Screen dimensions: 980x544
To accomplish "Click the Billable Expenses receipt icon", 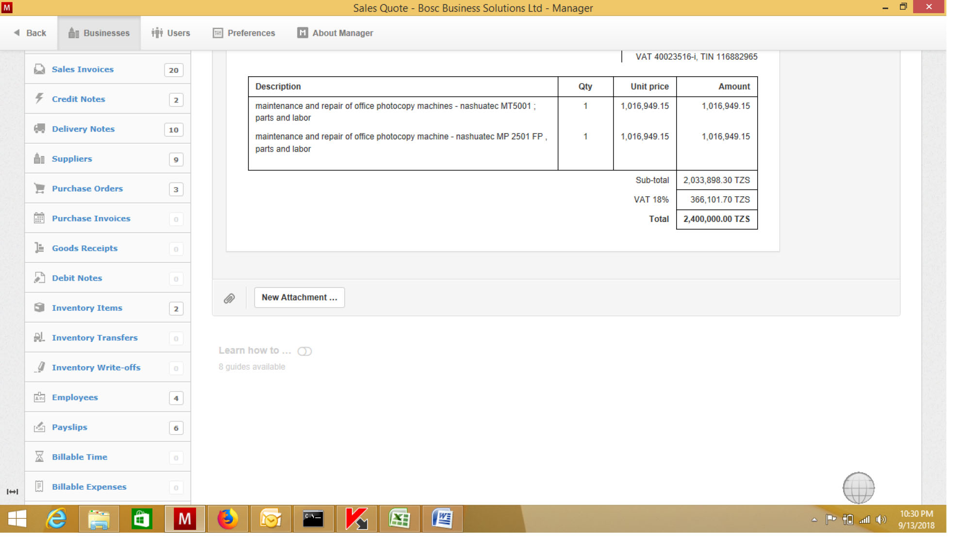I will pos(39,487).
